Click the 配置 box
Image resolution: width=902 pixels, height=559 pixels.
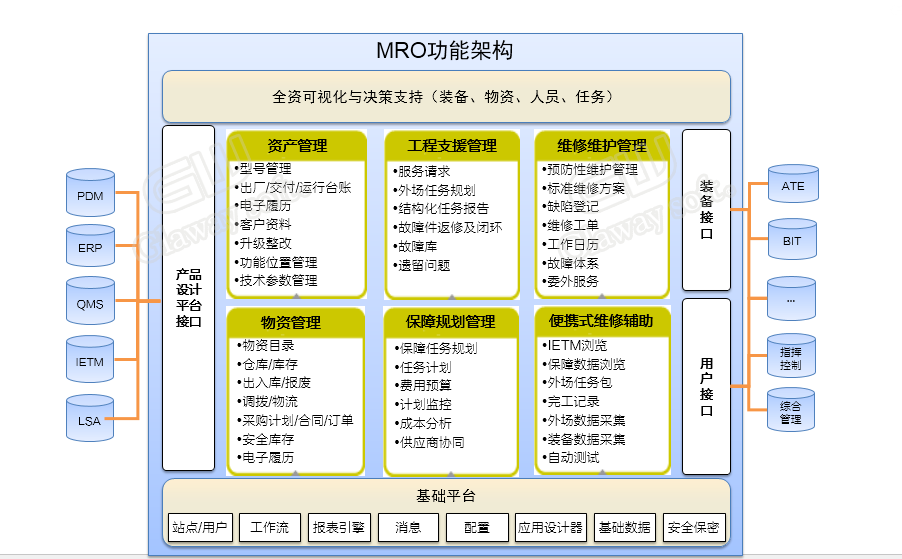tap(477, 527)
